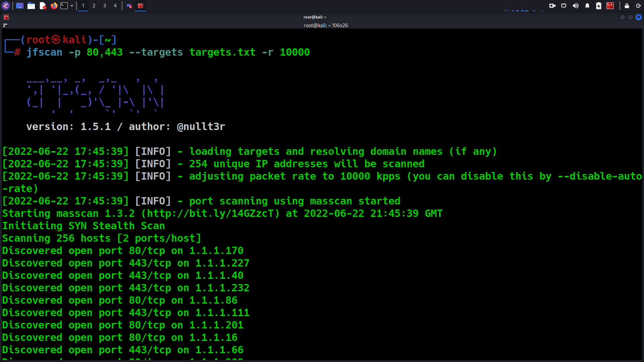Open the Kali applications menu
This screenshot has height=362, width=644.
pyautogui.click(x=6, y=6)
